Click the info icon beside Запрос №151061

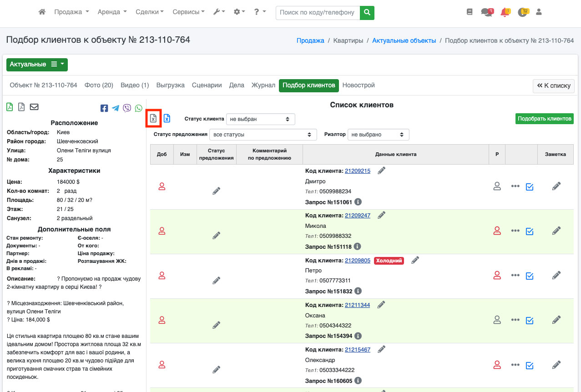tap(358, 202)
